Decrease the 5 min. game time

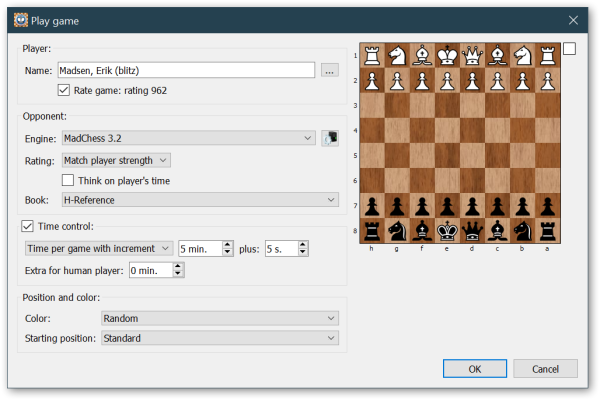[228, 252]
